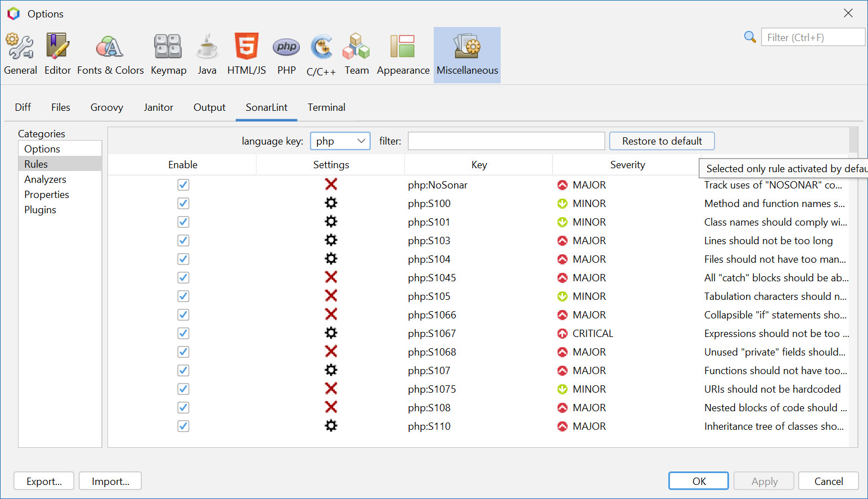Click the Restore to default button
Screen dimensions: 868x499
(662, 141)
